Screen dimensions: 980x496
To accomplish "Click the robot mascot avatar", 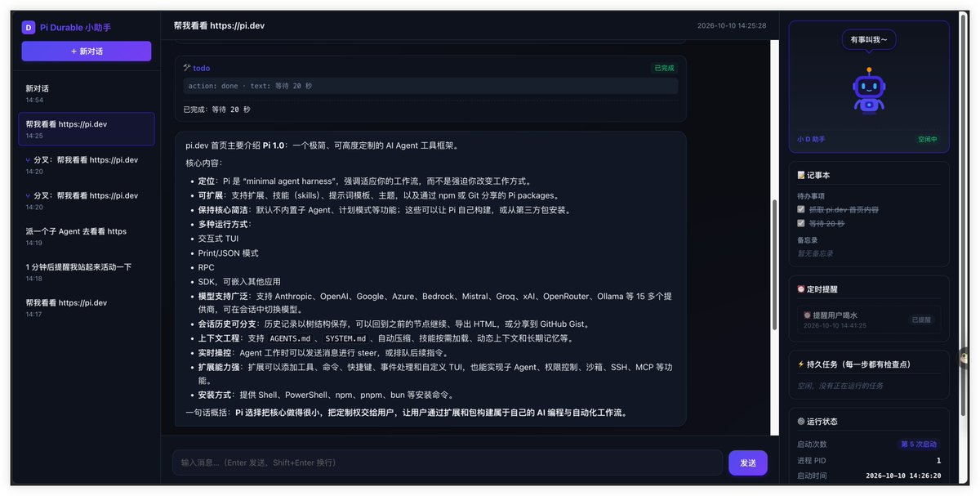I will click(x=869, y=91).
